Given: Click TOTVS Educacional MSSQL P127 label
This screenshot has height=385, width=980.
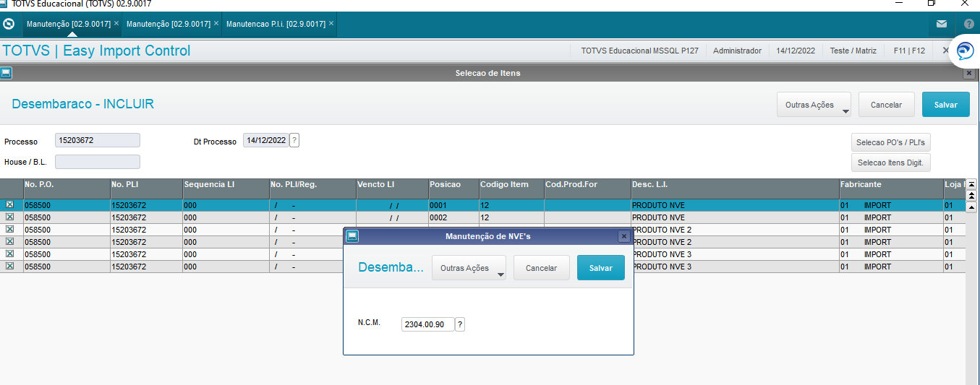Looking at the screenshot, I should pyautogui.click(x=639, y=51).
